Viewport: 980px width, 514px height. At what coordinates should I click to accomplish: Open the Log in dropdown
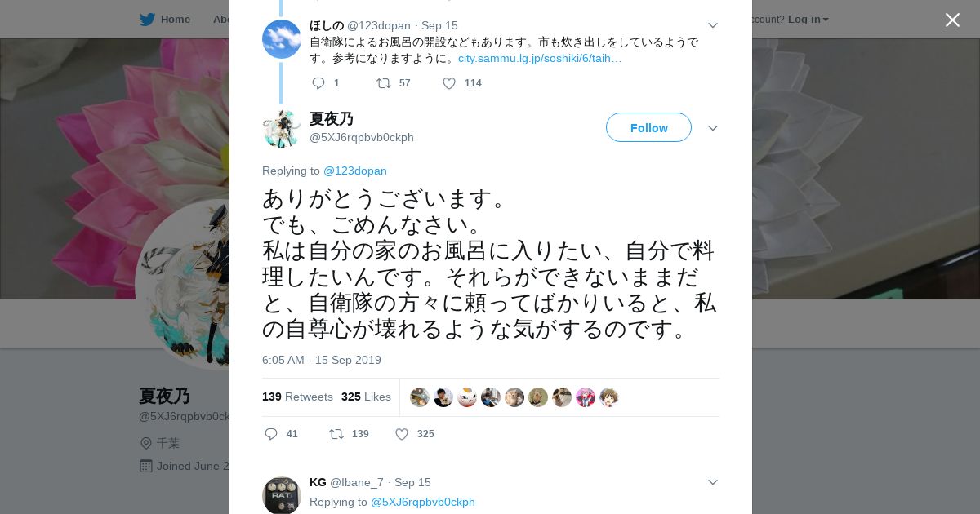[x=808, y=19]
